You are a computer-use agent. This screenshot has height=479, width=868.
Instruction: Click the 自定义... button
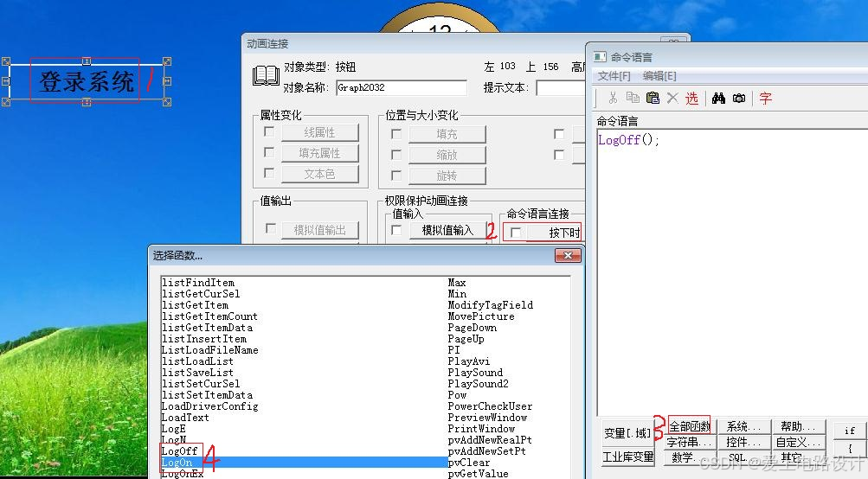coord(798,442)
